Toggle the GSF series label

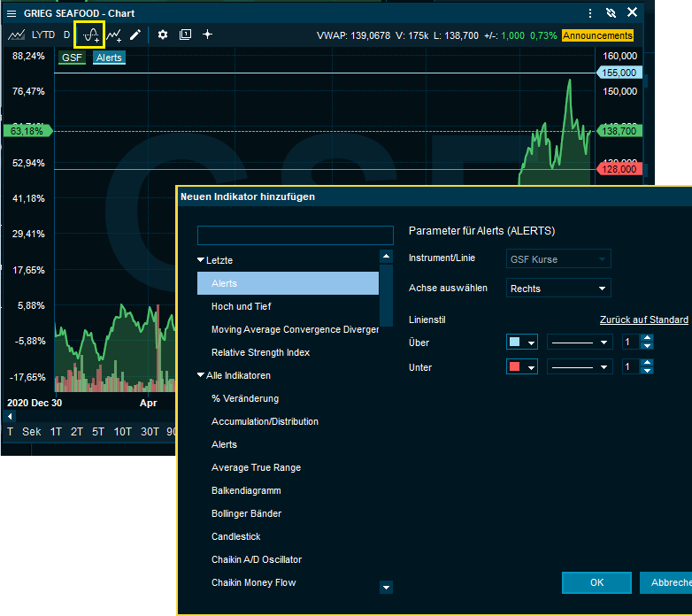click(x=72, y=58)
